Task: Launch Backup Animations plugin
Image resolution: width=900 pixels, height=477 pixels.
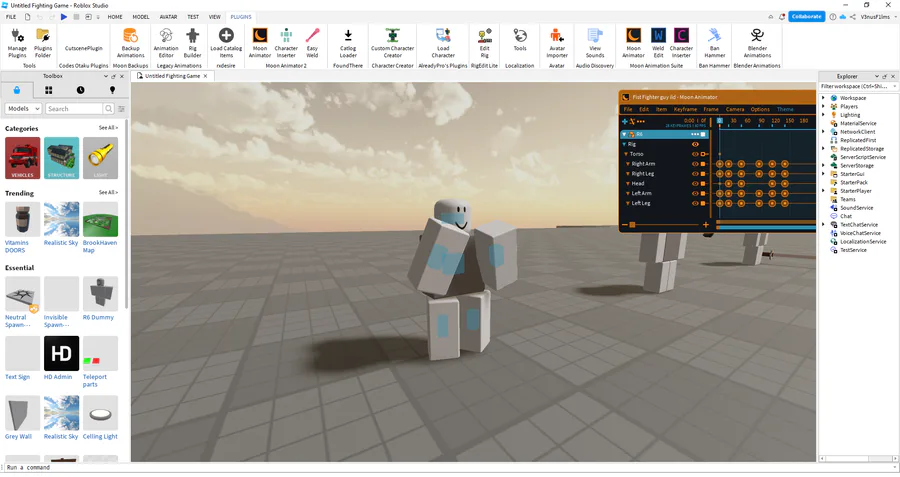Action: (x=130, y=43)
